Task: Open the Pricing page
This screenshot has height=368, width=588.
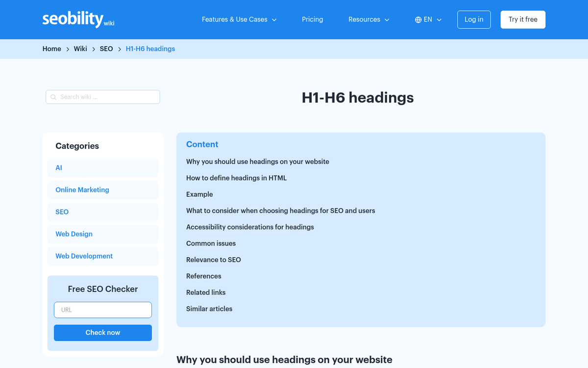Action: [x=312, y=19]
